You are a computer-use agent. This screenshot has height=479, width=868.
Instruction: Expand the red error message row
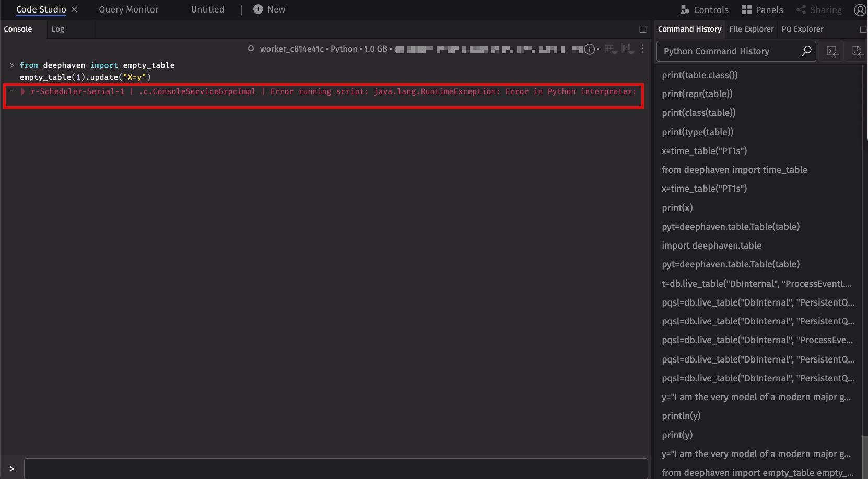tap(23, 91)
